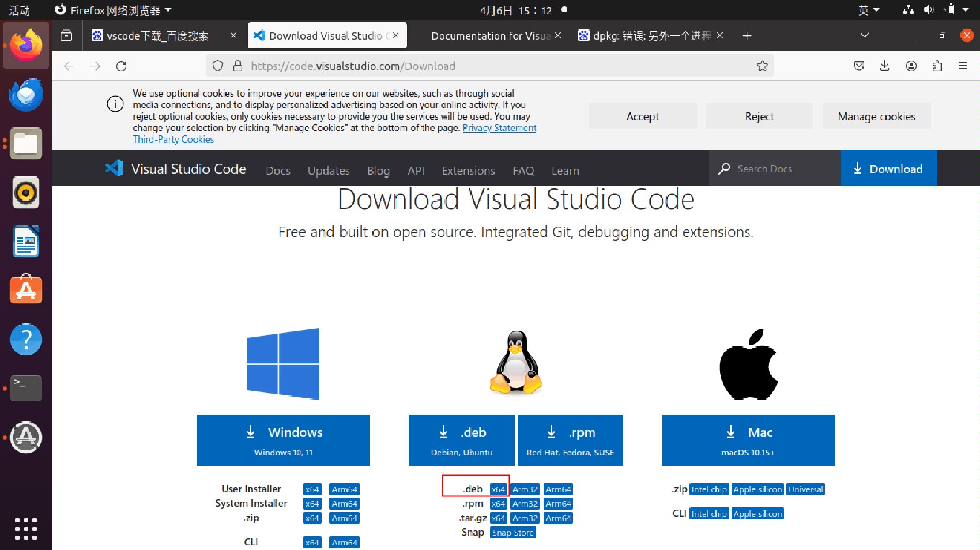Open Rhythmbox music player in dock
The height and width of the screenshot is (550, 980).
26,193
